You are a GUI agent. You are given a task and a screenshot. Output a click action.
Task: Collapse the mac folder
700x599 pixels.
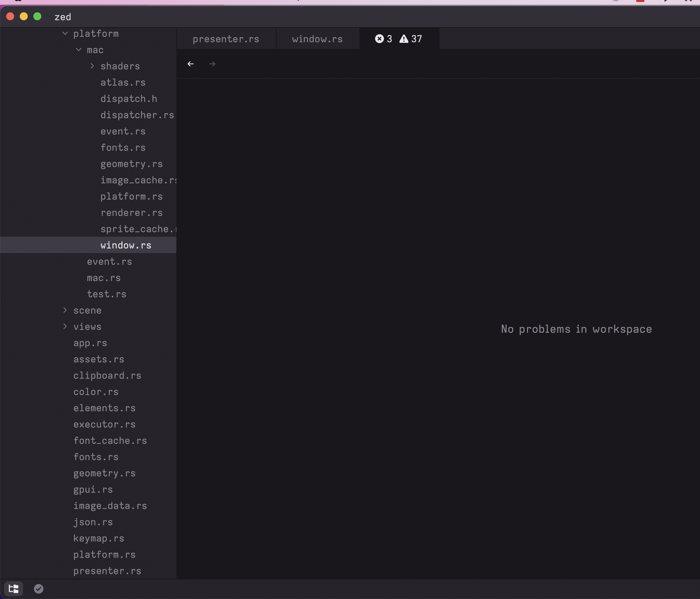pyautogui.click(x=79, y=50)
